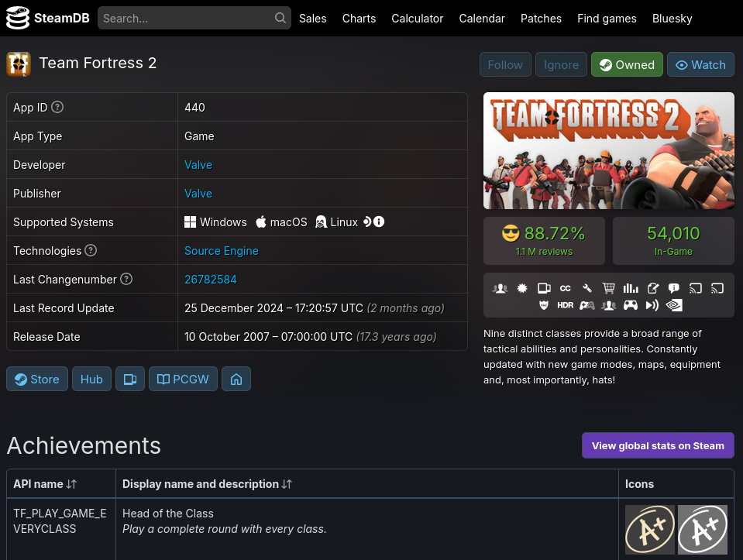
Task: Open the Bluesky menu item
Action: click(x=672, y=19)
